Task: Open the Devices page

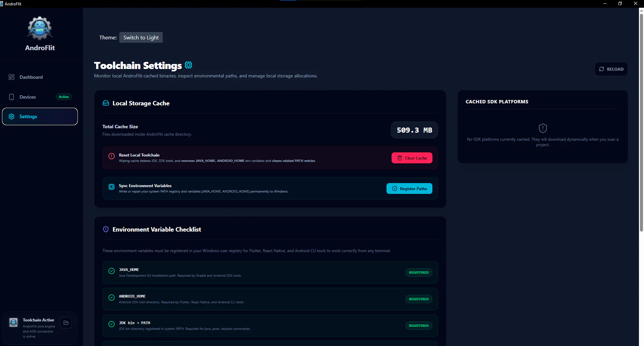Action: coord(40,97)
